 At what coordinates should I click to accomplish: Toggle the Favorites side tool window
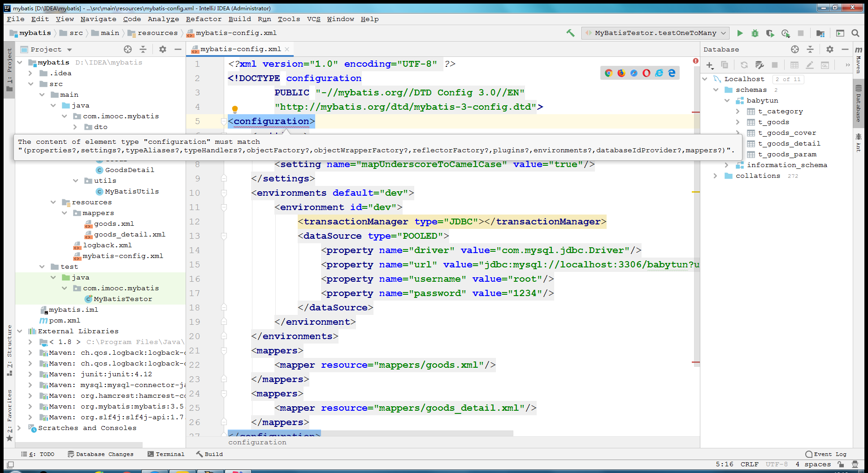pos(9,415)
